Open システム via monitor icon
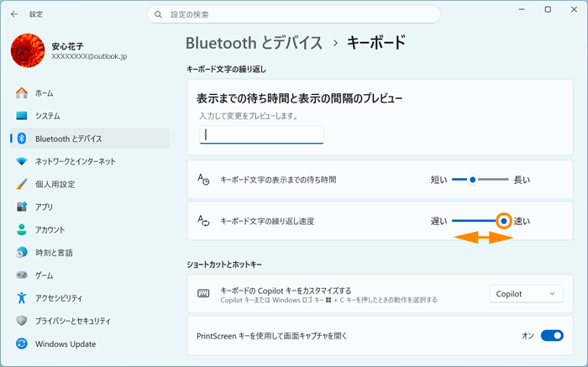 pyautogui.click(x=21, y=116)
